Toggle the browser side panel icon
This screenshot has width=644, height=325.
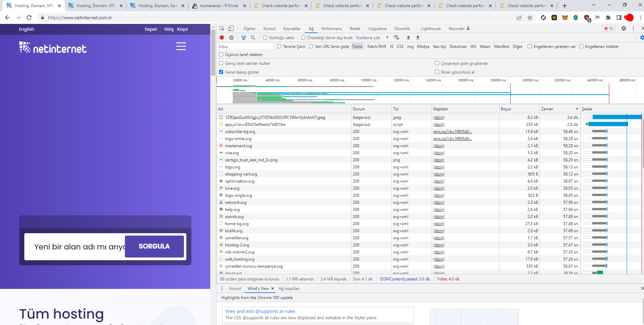[619, 18]
